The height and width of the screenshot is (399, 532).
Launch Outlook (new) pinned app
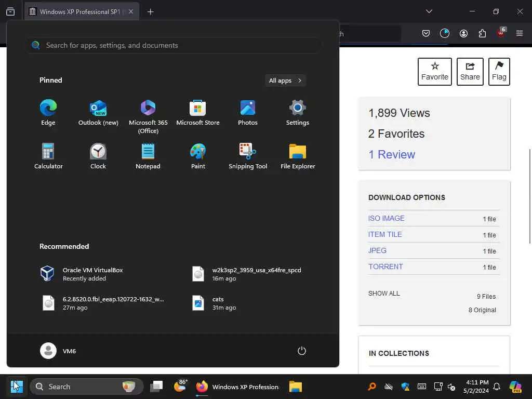98,113
